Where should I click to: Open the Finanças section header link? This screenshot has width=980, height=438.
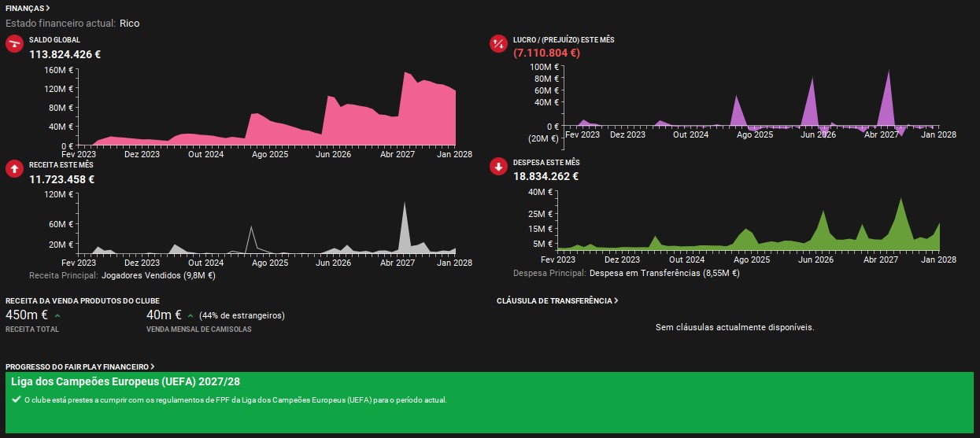[x=28, y=7]
